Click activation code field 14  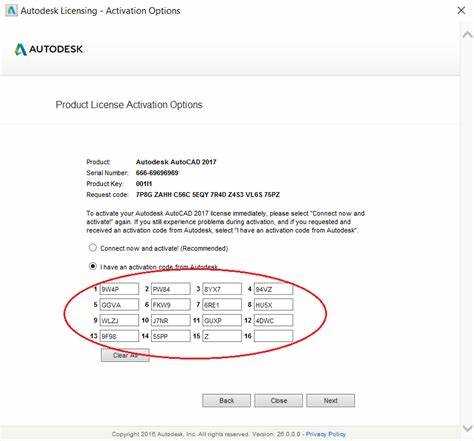(x=171, y=336)
